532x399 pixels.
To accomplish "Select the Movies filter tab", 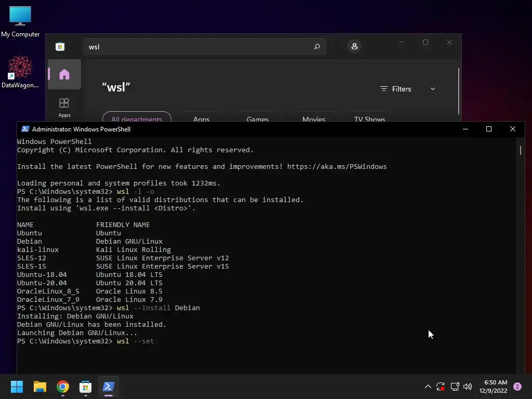I will coord(314,117).
